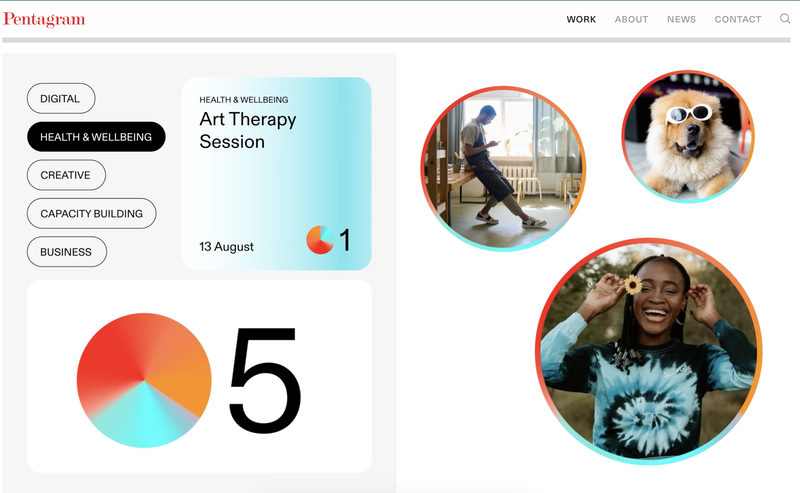Click the 13 August date text
Image resolution: width=800 pixels, height=493 pixels.
pos(226,246)
